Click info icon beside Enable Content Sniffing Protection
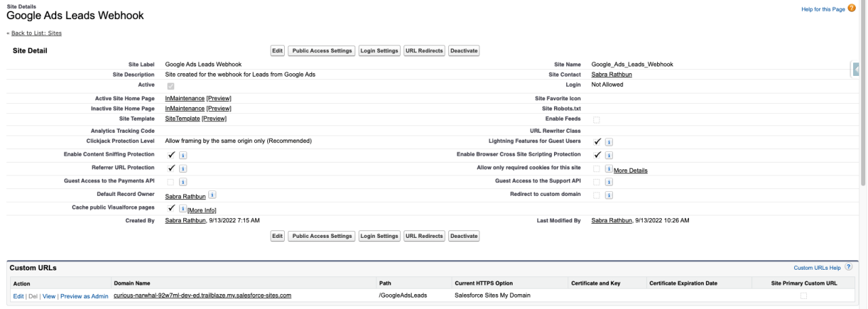The width and height of the screenshot is (868, 309). coord(183,155)
